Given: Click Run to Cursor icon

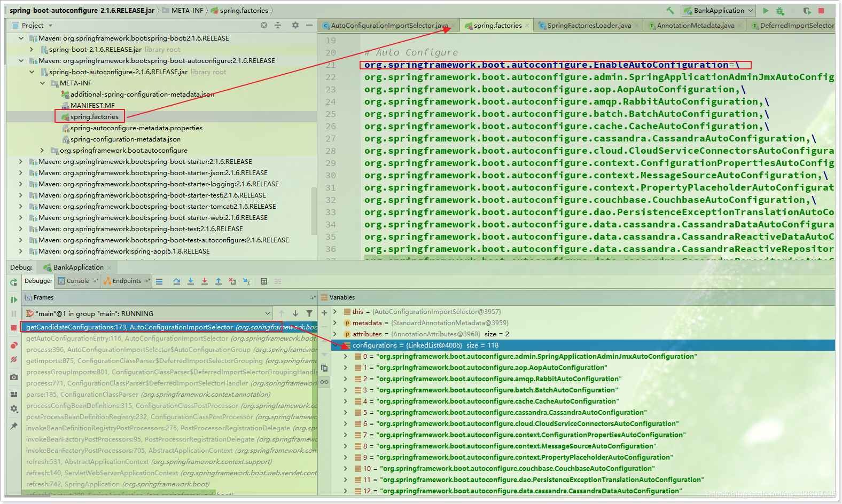Looking at the screenshot, I should click(246, 281).
